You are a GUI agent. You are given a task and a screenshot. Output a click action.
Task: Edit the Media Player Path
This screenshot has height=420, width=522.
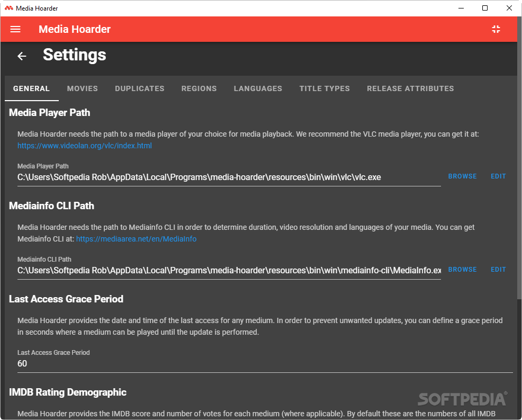point(498,176)
